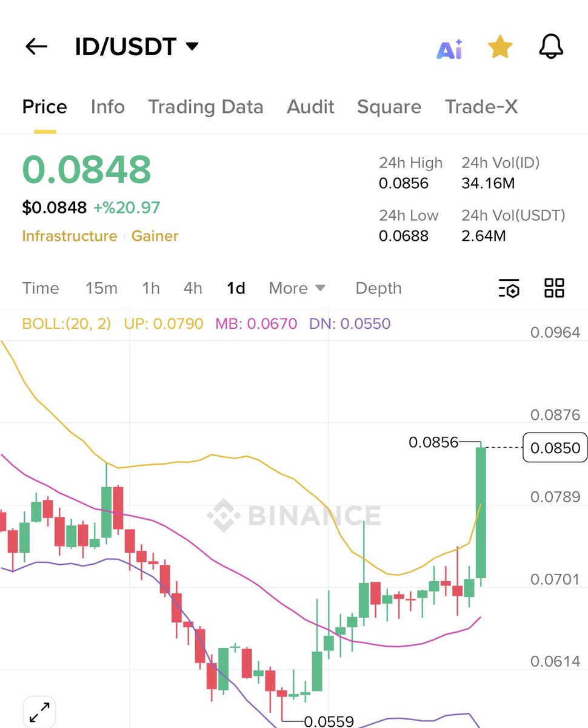The height and width of the screenshot is (728, 588).
Task: Go back using the left arrow
Action: (x=36, y=47)
